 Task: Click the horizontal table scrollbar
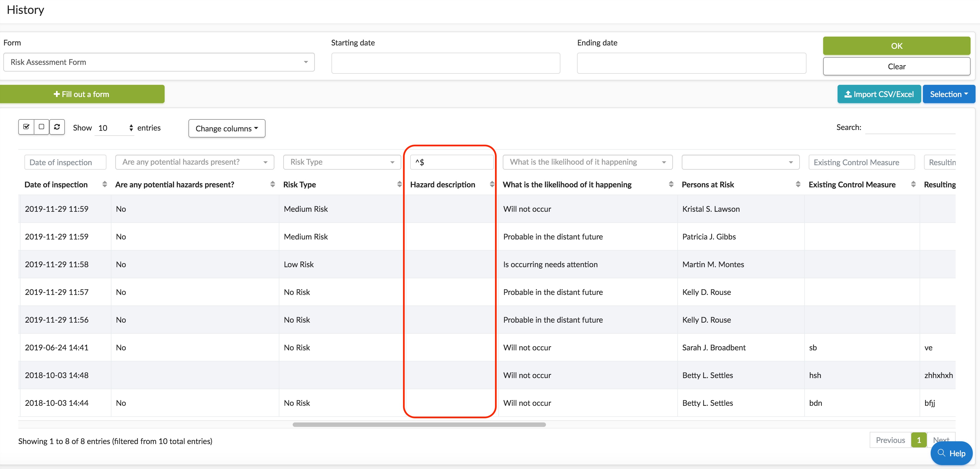(x=419, y=424)
